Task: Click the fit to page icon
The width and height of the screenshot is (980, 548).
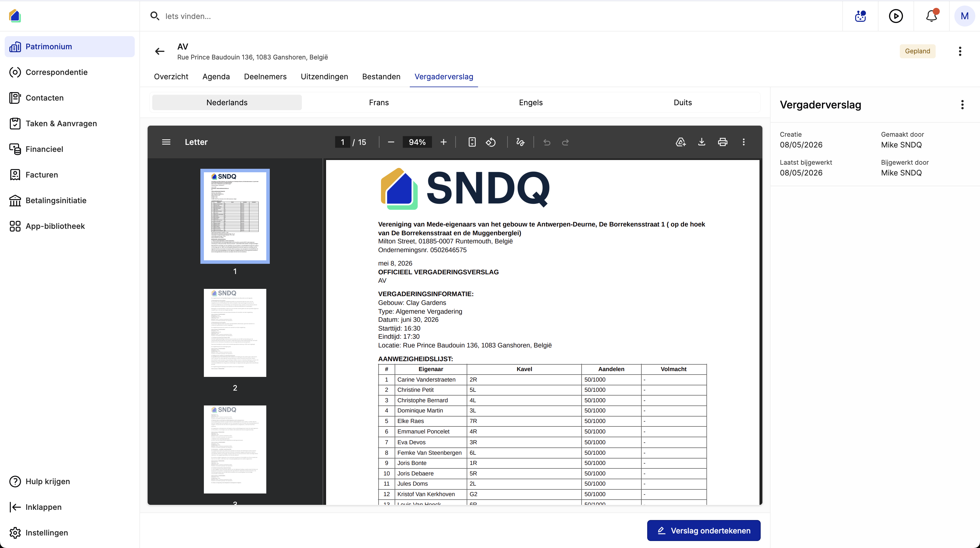Action: click(472, 142)
